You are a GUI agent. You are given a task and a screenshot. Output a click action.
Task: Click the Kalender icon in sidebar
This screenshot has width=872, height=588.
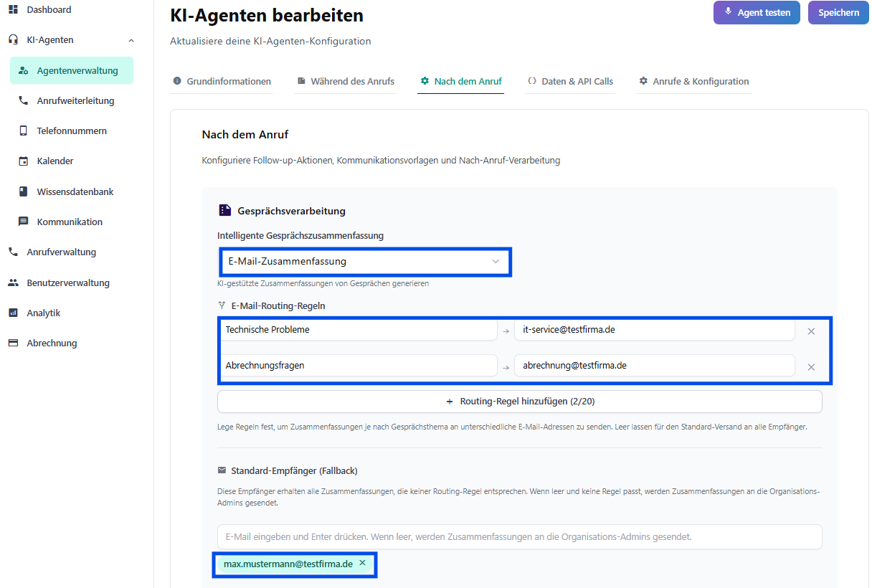pos(23,161)
